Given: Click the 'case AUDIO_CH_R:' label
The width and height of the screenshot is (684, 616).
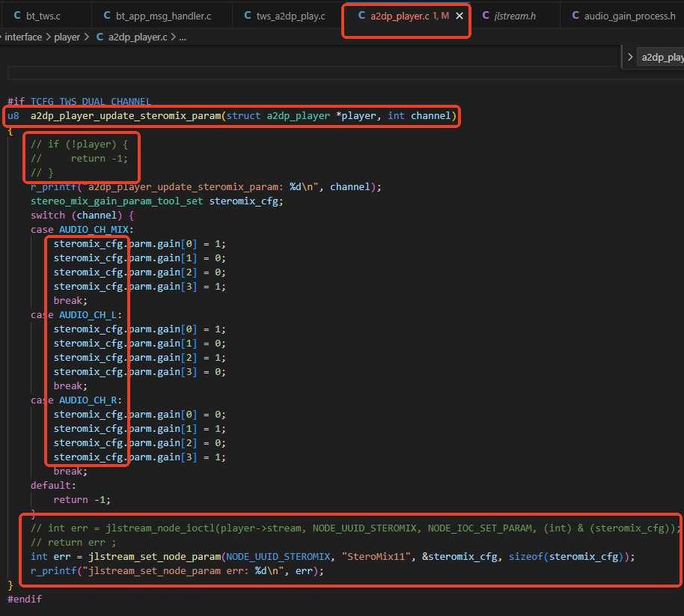Looking at the screenshot, I should point(76,400).
